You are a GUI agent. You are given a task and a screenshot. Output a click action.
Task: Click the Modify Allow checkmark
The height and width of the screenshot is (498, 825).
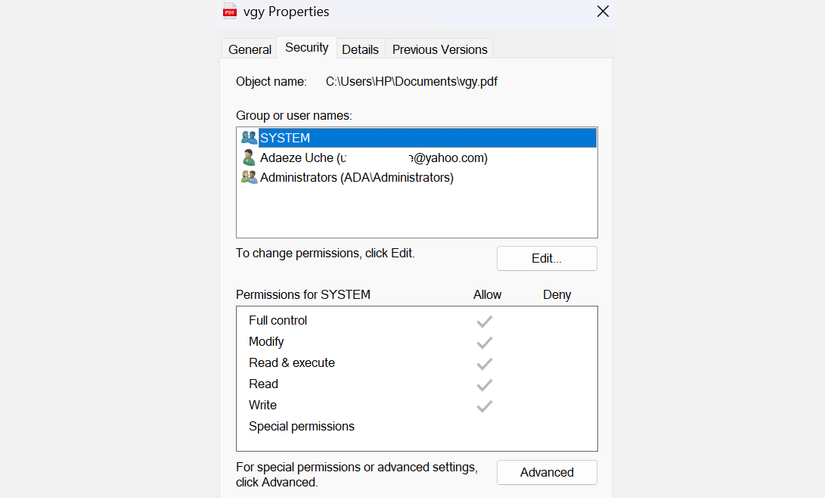point(485,342)
